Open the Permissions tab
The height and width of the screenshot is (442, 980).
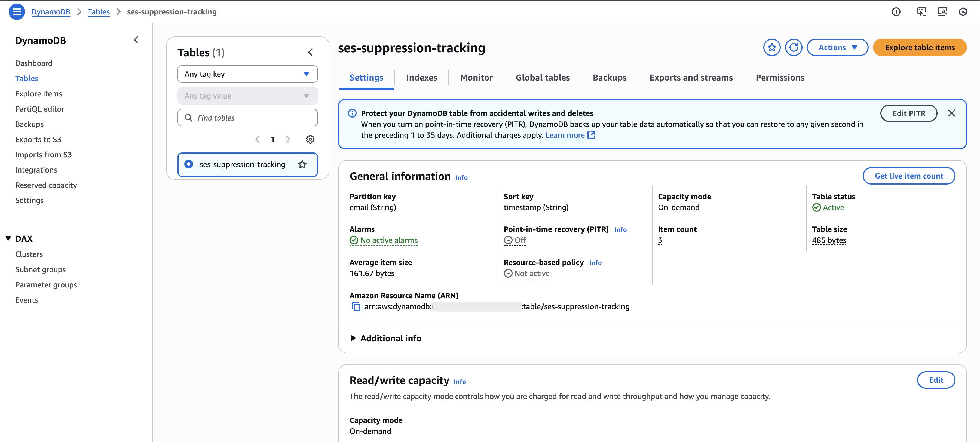click(780, 78)
